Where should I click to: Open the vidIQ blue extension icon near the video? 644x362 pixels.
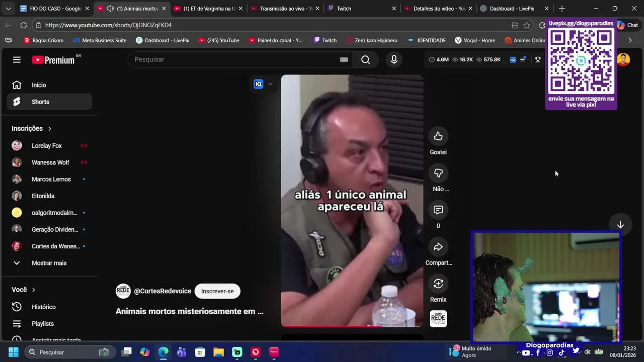(x=258, y=84)
